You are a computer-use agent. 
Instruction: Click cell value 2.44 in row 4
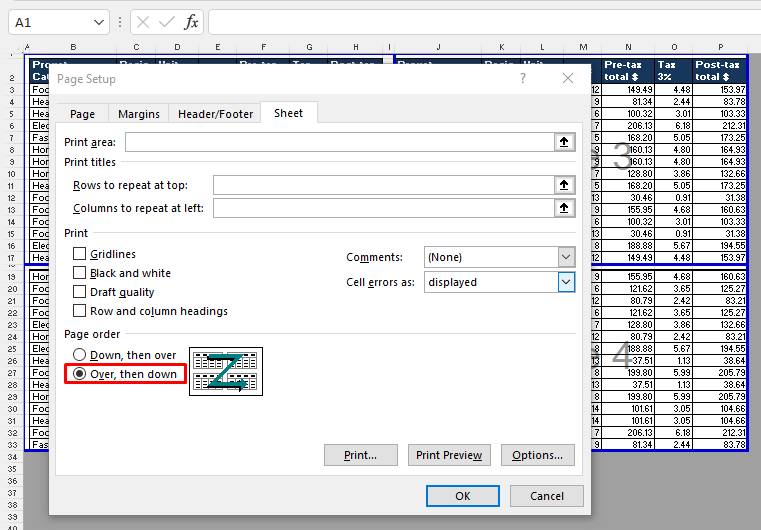click(674, 102)
